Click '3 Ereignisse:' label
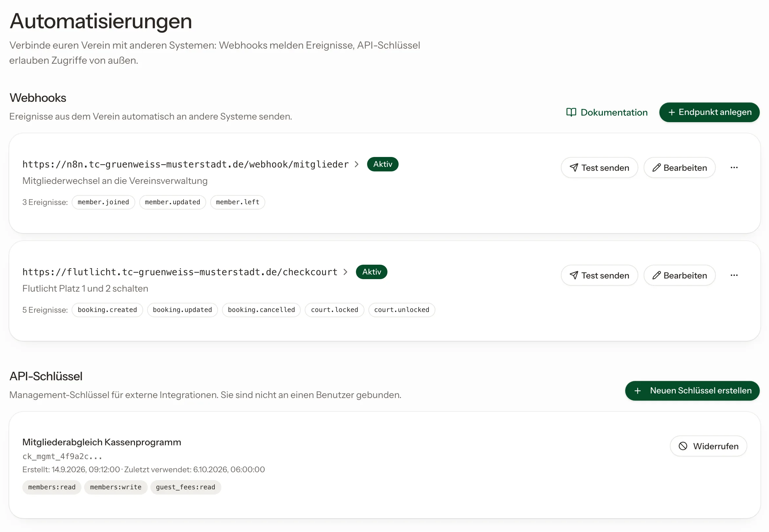This screenshot has width=769, height=532. click(45, 202)
